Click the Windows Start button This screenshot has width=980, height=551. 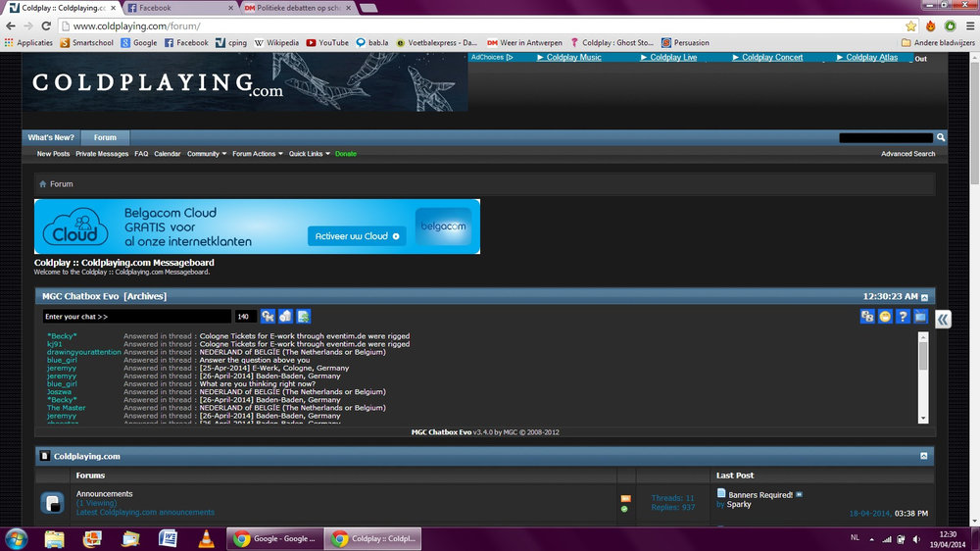(16, 538)
